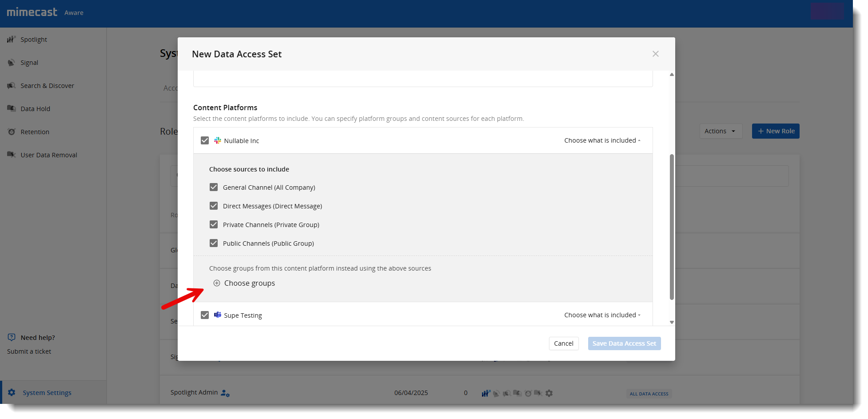Click the Spotlight icon in sidebar
The width and height of the screenshot is (868, 419).
[11, 40]
